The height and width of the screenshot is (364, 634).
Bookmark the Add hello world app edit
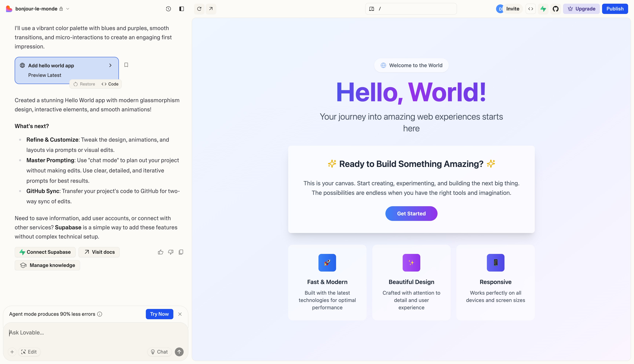(126, 65)
